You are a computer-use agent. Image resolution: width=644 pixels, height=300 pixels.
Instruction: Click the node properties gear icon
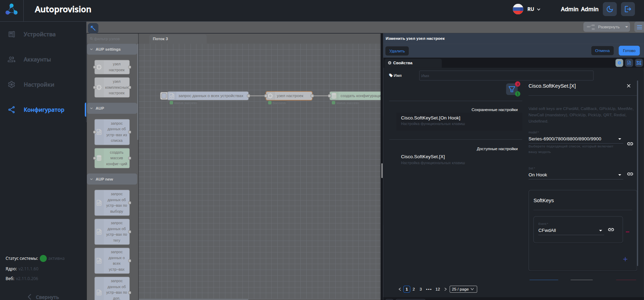tap(619, 63)
